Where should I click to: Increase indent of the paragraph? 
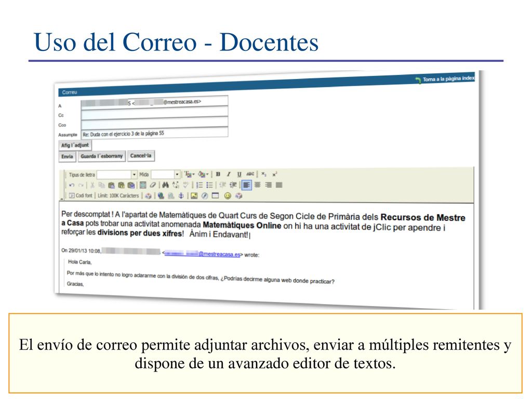click(x=233, y=185)
